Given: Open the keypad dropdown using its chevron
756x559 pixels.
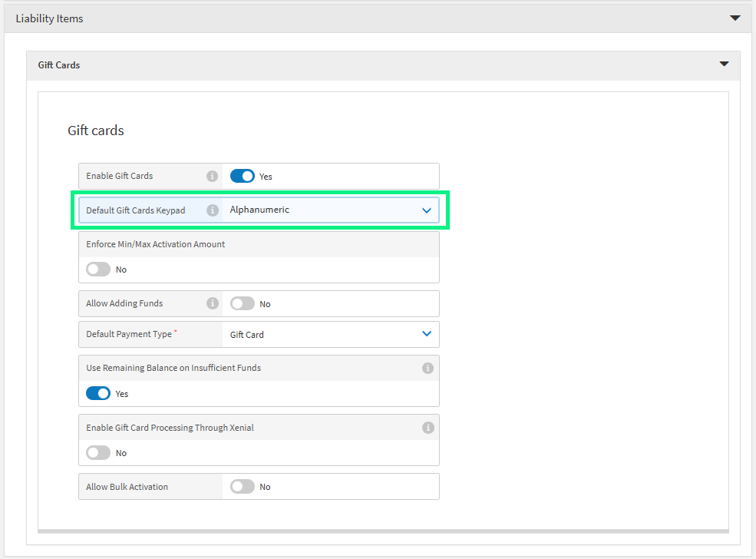Looking at the screenshot, I should click(x=427, y=210).
